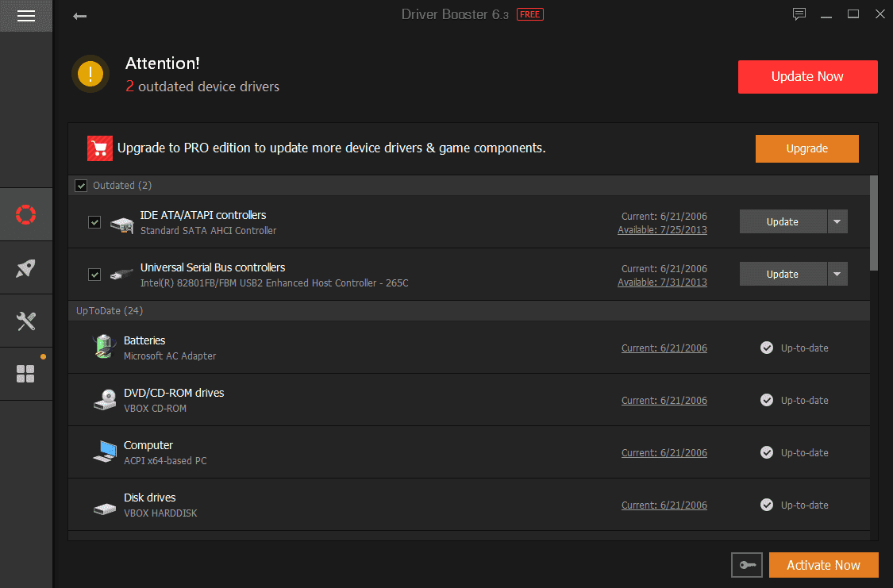Click the Outdated (2) label text

click(x=122, y=186)
